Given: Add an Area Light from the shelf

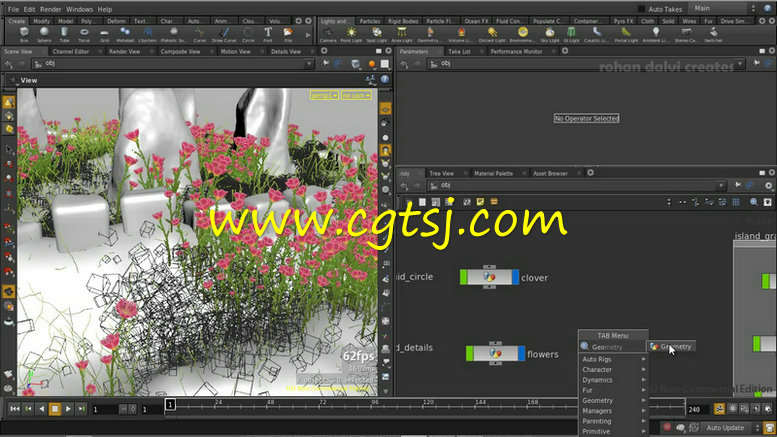Looking at the screenshot, I should click(402, 34).
